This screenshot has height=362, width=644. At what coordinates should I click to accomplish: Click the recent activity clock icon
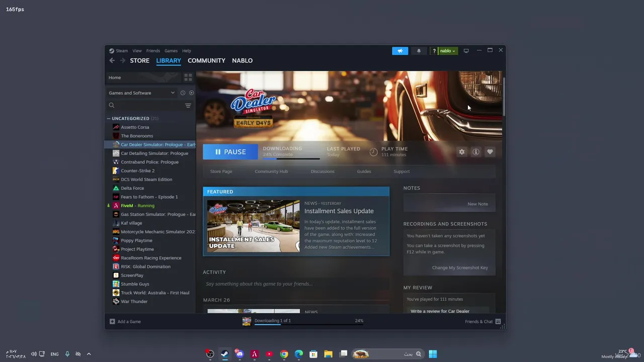tap(183, 93)
